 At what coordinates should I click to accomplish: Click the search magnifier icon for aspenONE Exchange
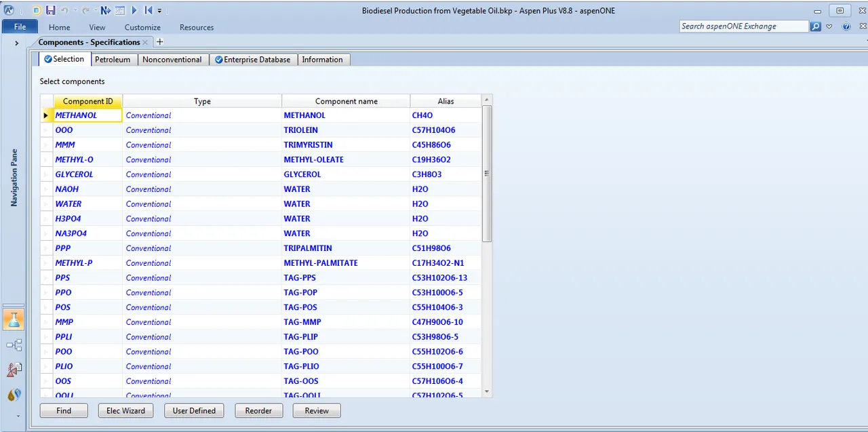coord(816,26)
